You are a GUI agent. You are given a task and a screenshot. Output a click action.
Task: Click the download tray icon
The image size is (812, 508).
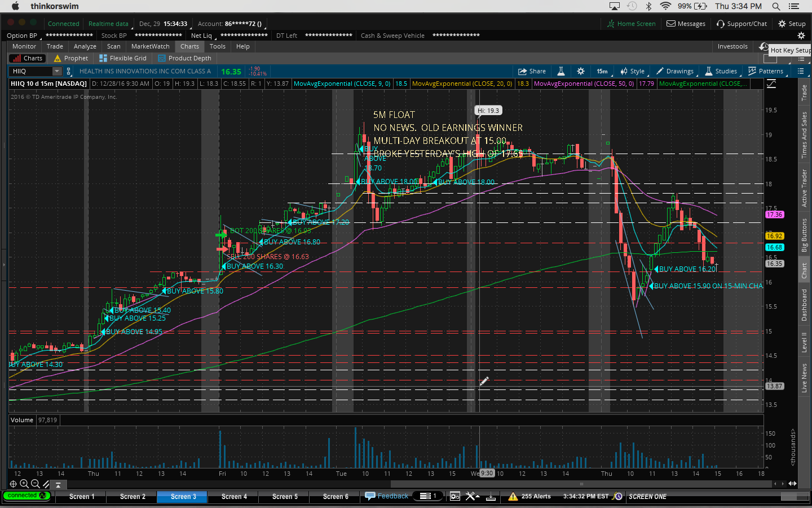tap(491, 496)
